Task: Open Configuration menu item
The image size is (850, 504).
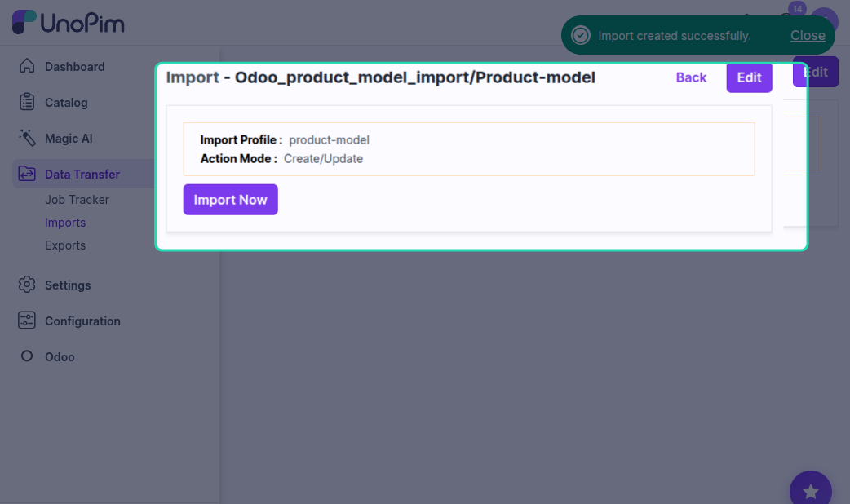Action: [x=82, y=321]
